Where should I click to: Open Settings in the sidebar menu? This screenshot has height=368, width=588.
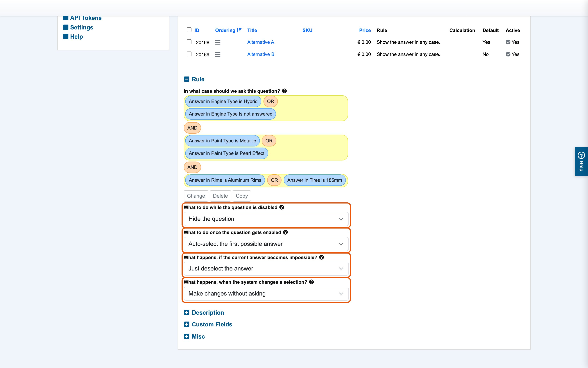point(82,27)
